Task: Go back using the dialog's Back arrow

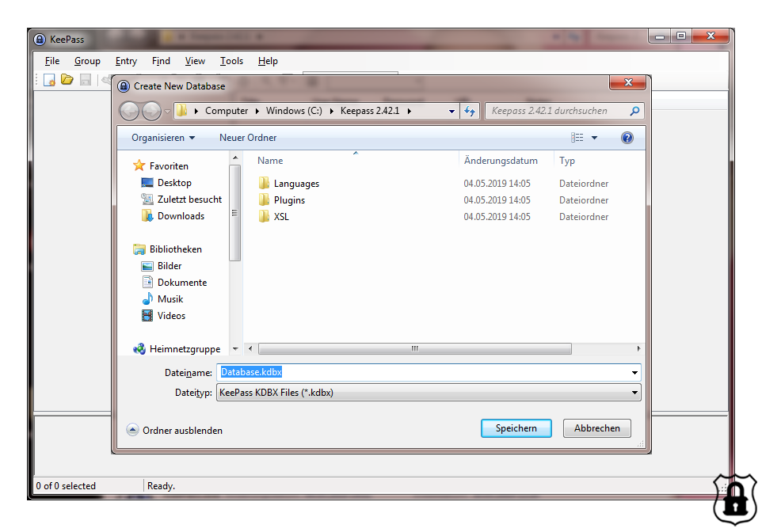Action: [x=129, y=112]
